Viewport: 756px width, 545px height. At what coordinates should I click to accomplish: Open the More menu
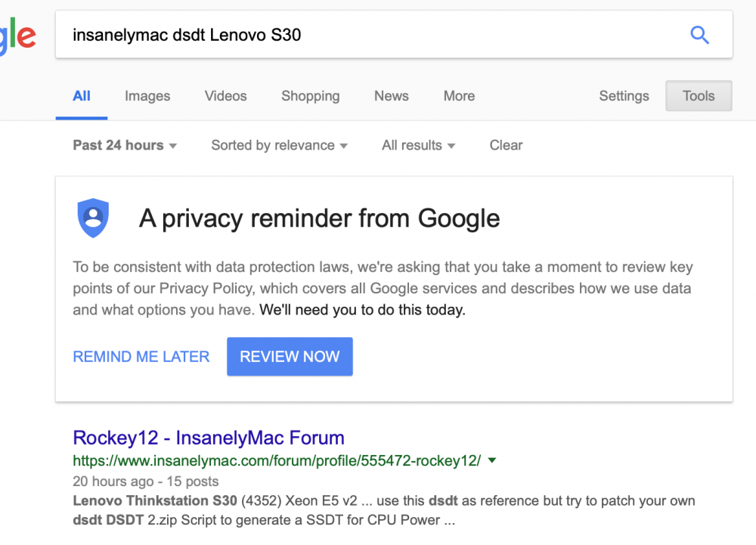click(459, 96)
